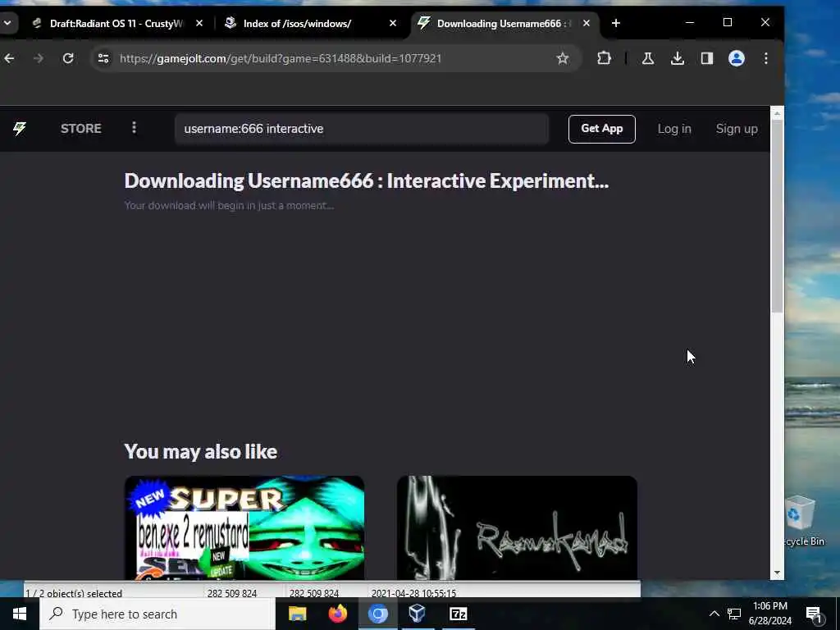Open the Extensions puzzle icon
The width and height of the screenshot is (840, 630).
604,58
